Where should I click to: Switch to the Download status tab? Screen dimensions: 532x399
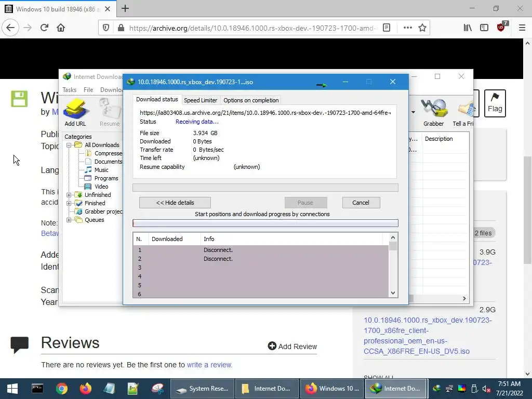(157, 99)
